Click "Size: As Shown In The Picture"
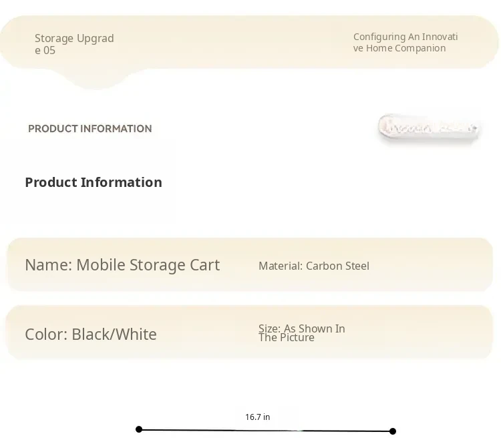Screen dimensions: 501x448 pos(301,332)
